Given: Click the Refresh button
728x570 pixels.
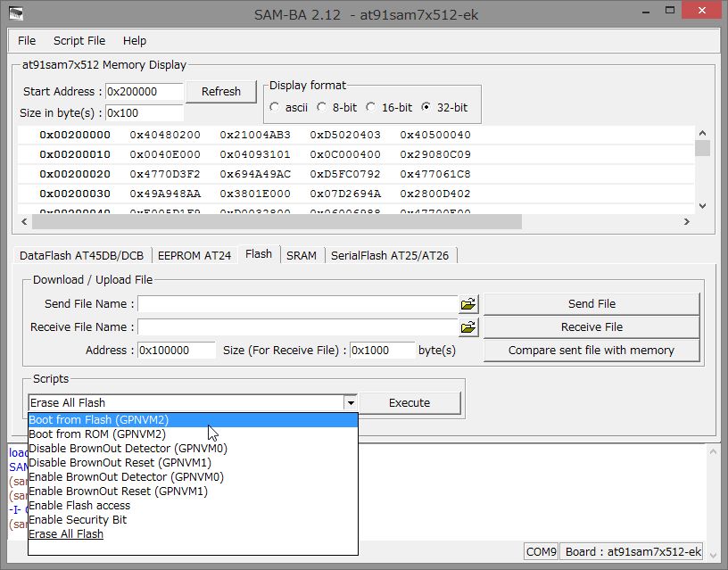Looking at the screenshot, I should coord(221,92).
